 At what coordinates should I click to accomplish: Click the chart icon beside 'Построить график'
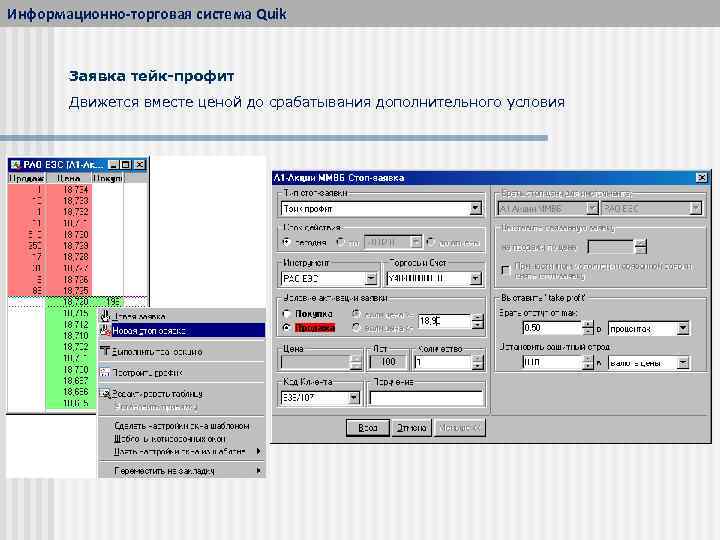[x=105, y=372]
